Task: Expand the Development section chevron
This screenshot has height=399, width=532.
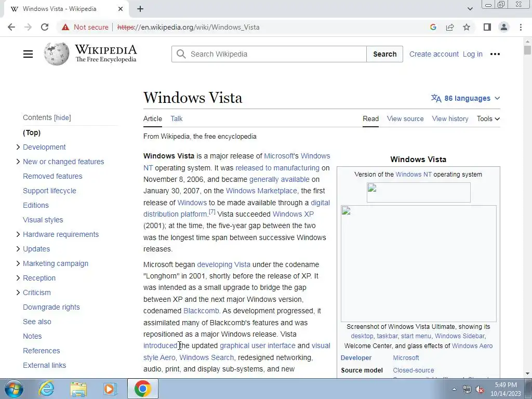Action: click(18, 147)
